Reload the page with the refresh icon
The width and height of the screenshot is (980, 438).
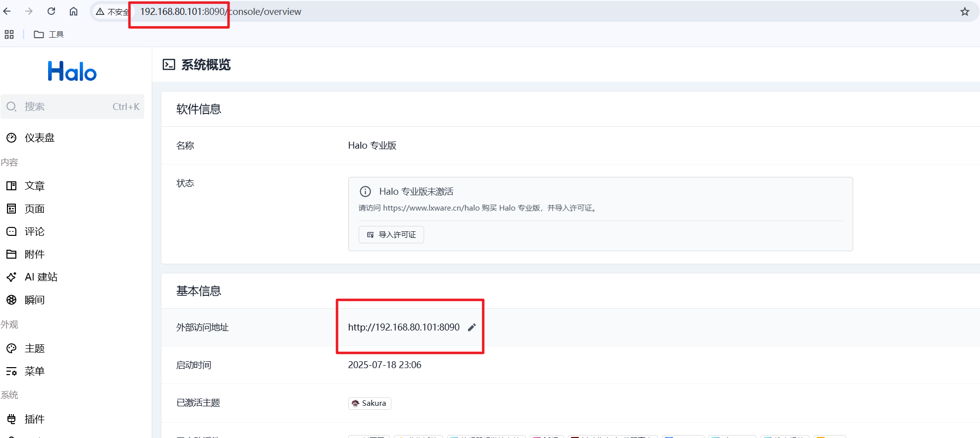pos(51,11)
